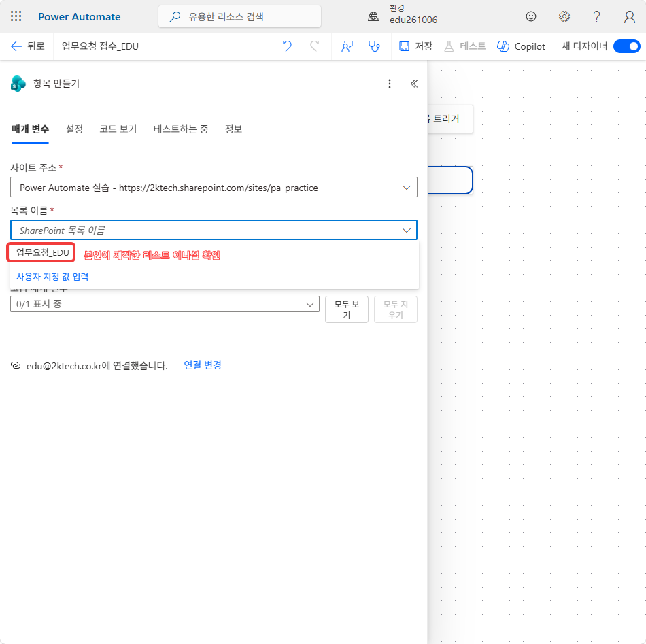This screenshot has height=644, width=646.
Task: Switch to the 매개 변수 tab
Action: (x=30, y=129)
